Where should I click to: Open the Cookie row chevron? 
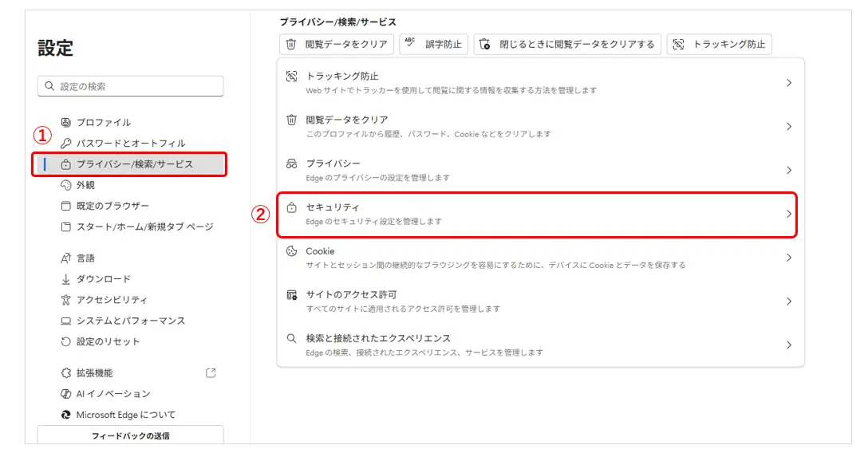coord(788,258)
